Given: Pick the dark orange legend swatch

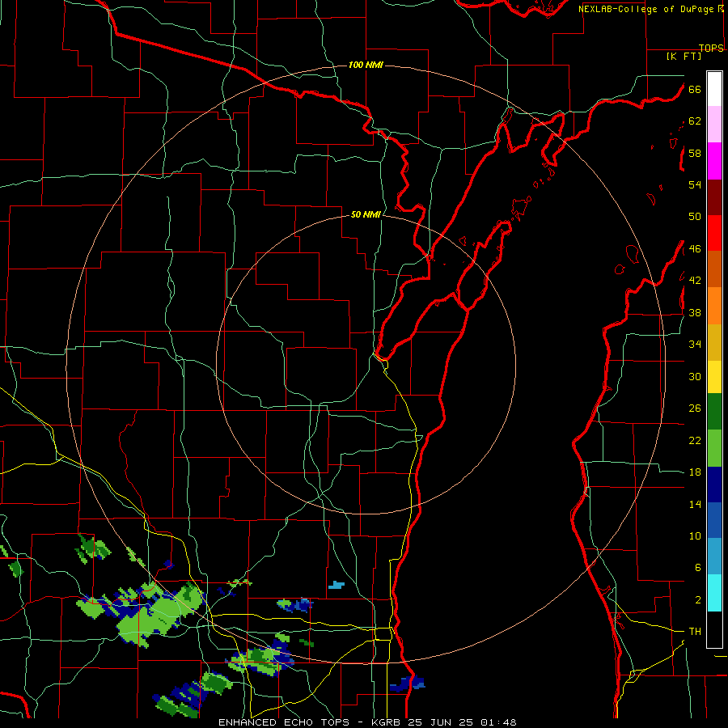Looking at the screenshot, I should coord(714,269).
